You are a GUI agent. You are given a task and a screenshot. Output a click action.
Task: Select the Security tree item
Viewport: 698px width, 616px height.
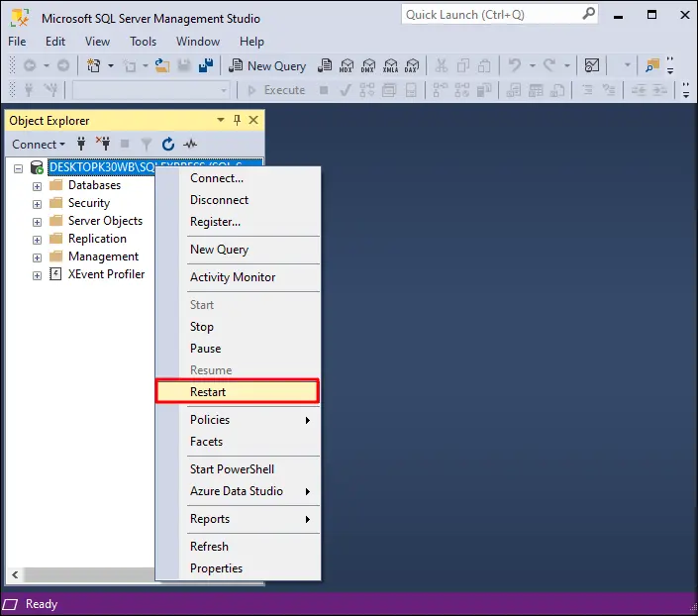89,203
